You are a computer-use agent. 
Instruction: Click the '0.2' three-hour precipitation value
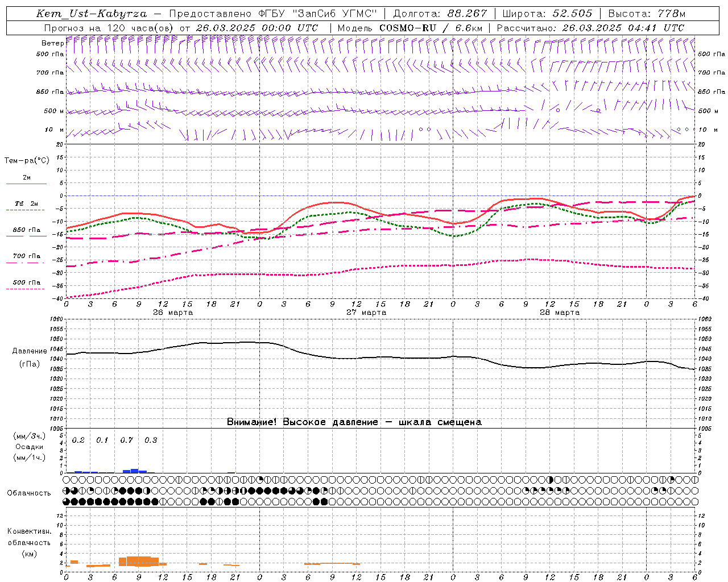78,440
